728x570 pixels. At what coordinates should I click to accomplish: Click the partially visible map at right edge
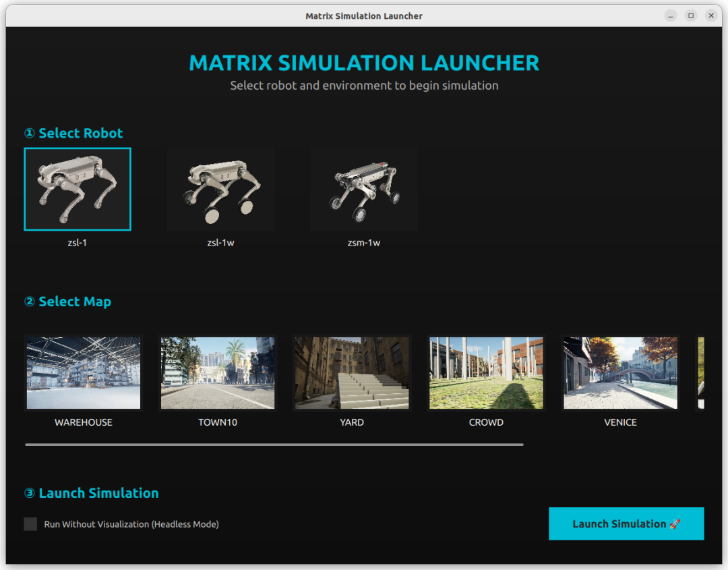click(700, 373)
